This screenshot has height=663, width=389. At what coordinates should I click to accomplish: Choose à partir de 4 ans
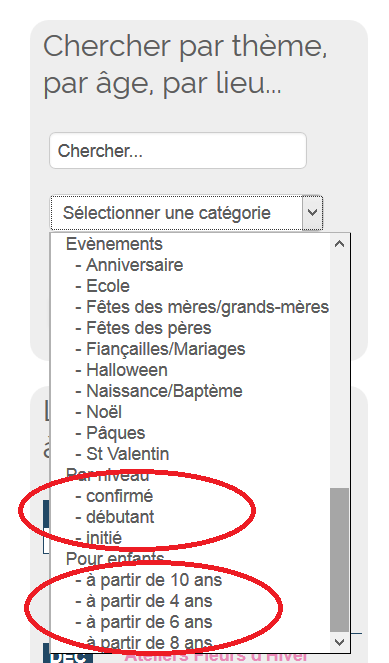[x=190, y=601]
